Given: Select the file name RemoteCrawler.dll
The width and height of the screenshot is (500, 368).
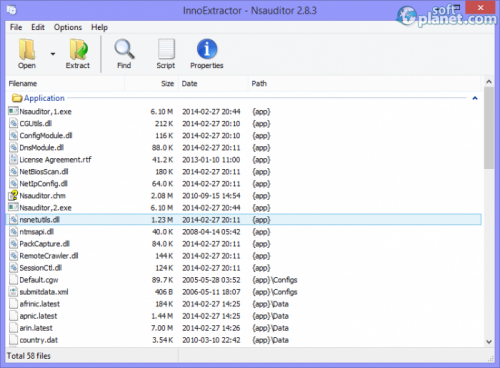Looking at the screenshot, I should (x=49, y=256).
